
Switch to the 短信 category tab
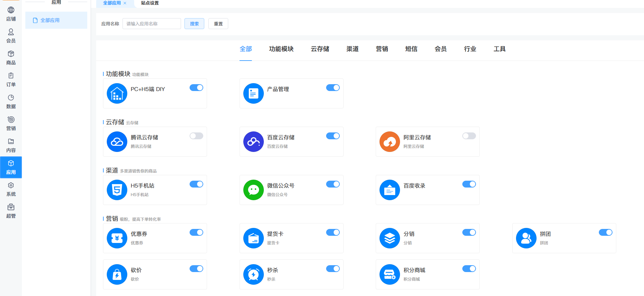(411, 49)
